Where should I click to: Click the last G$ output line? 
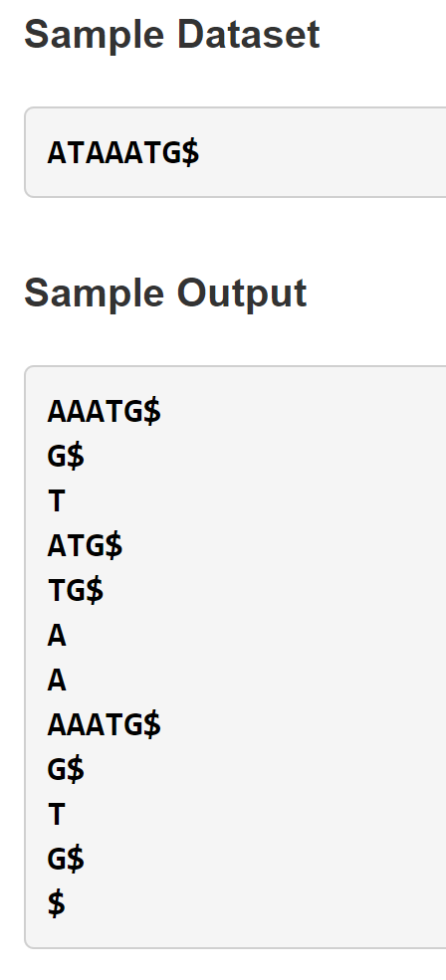point(66,860)
